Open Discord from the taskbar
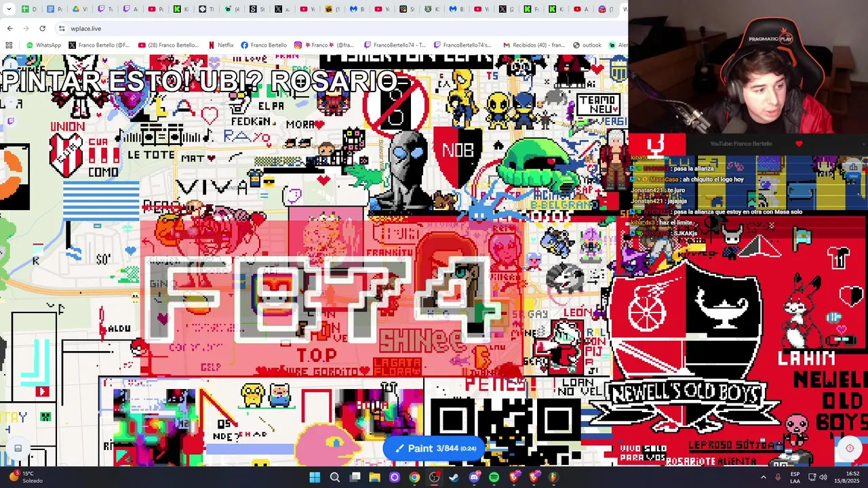Screen dimensions: 868x488 pos(474,477)
